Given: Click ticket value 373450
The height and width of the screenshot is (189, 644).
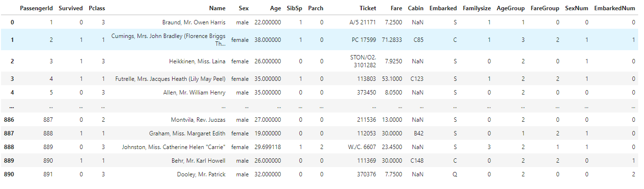Looking at the screenshot, I should 367,92.
